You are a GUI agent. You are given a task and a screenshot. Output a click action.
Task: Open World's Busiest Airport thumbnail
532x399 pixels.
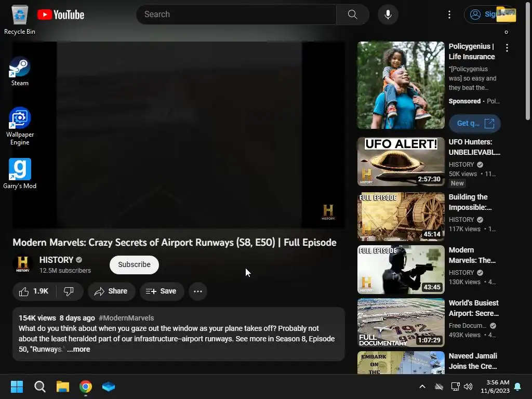tap(401, 323)
